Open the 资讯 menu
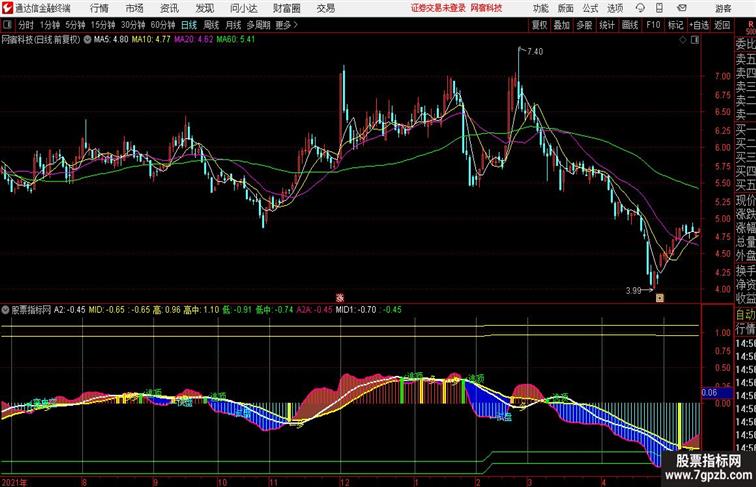This screenshot has width=756, height=487. [169, 8]
